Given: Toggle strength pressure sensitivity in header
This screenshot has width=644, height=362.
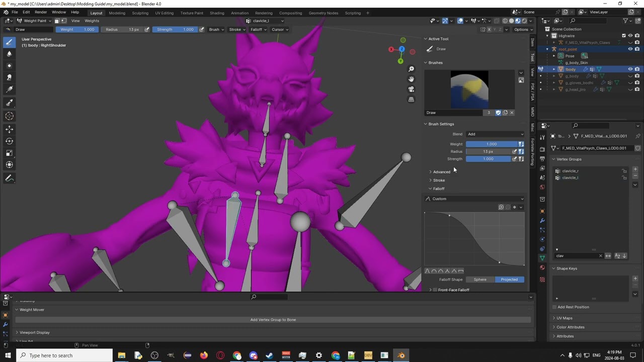Looking at the screenshot, I should 202,29.
